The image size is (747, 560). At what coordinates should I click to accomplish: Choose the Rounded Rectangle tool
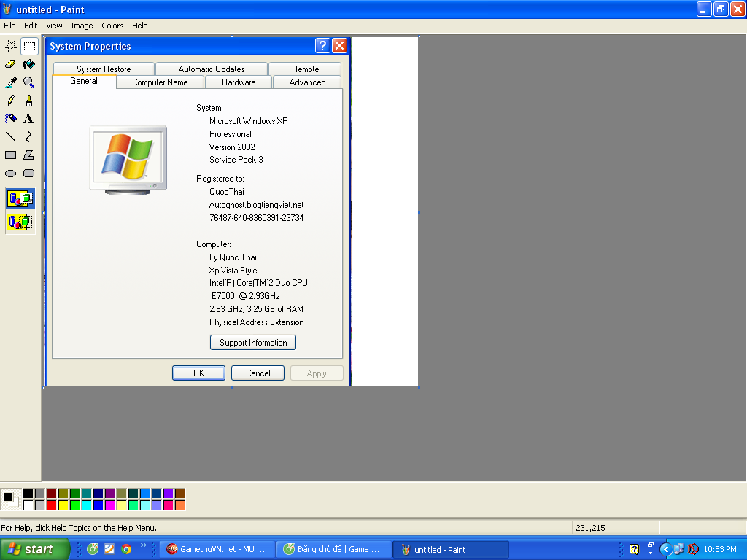coord(29,174)
